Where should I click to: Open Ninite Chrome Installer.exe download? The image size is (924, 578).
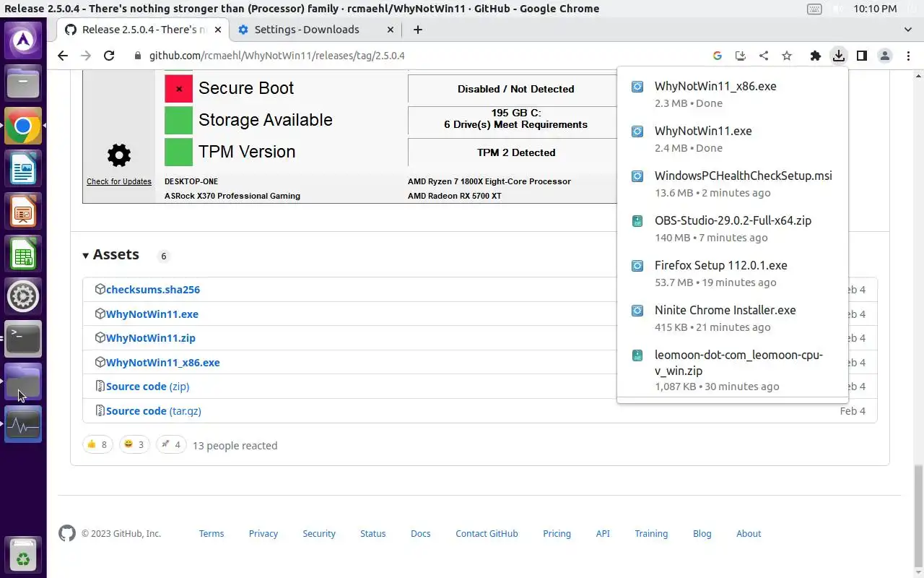(733, 318)
